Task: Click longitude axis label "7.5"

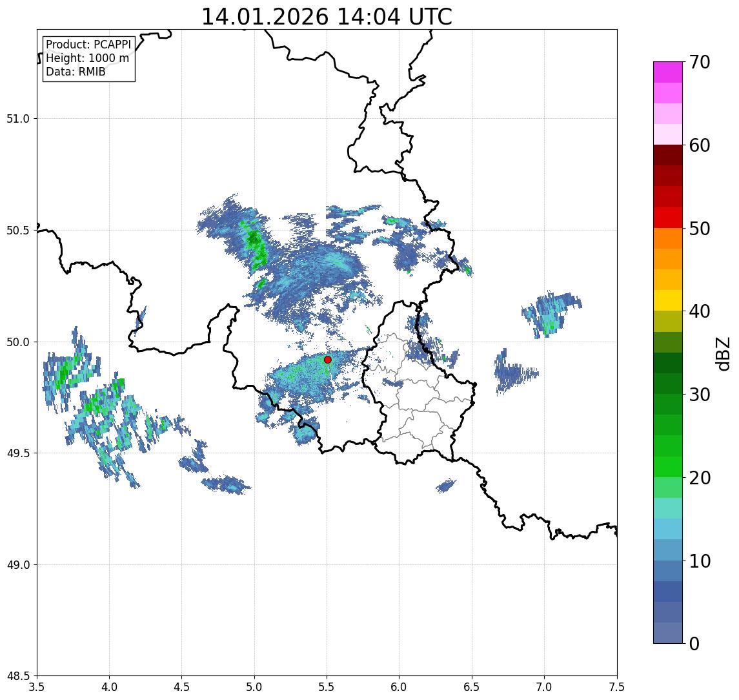Action: click(x=617, y=687)
